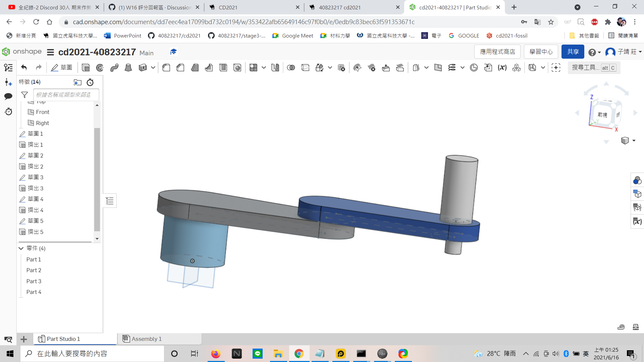The width and height of the screenshot is (644, 362).
Task: Expand the user account menu 子靖 莊
Action: [624, 52]
